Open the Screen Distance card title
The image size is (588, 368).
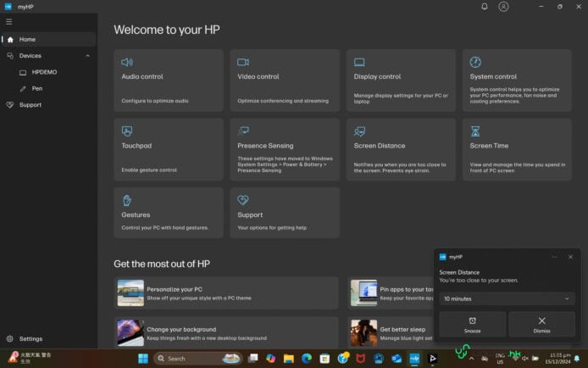tap(379, 146)
